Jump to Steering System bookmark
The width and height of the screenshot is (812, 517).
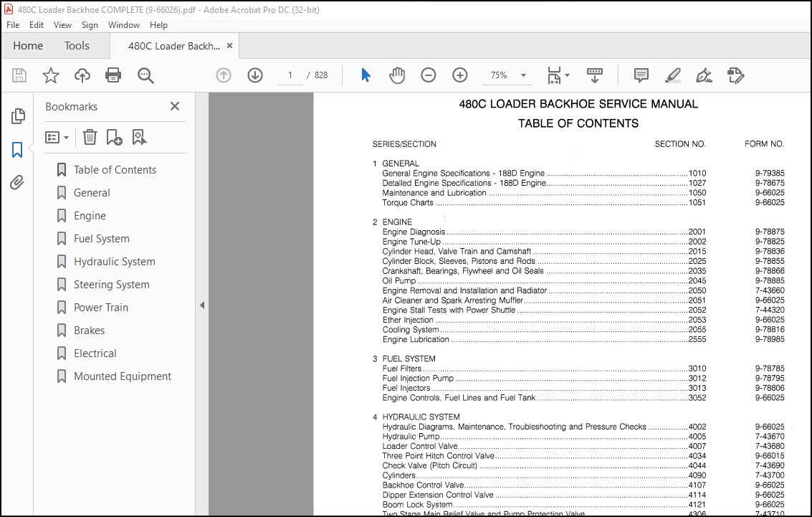(111, 285)
